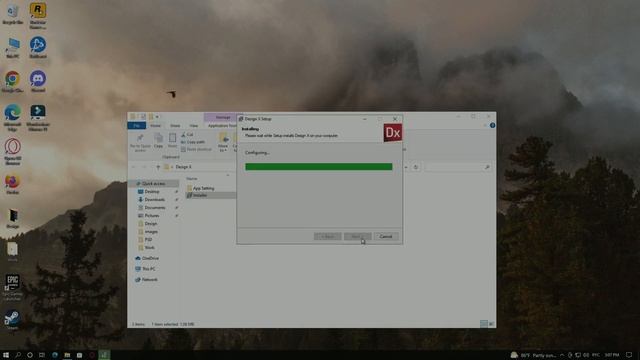The width and height of the screenshot is (640, 360).
Task: Select Network in navigation pane
Action: pyautogui.click(x=149, y=280)
